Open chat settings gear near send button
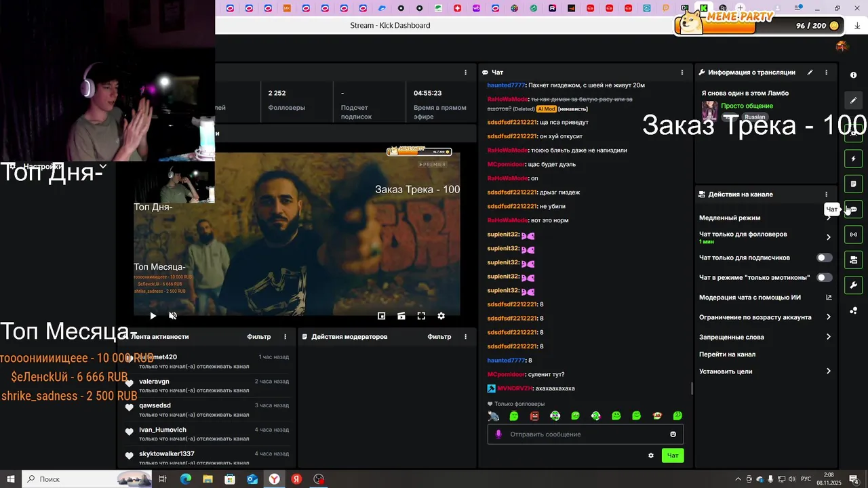Image resolution: width=868 pixels, height=488 pixels. 651,455
